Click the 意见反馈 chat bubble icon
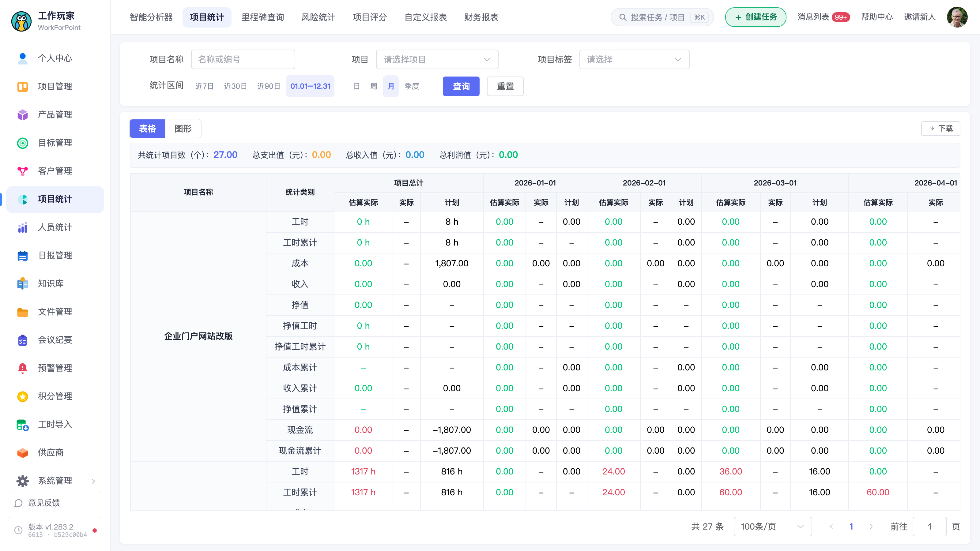Viewport: 980px width, 551px height. click(18, 503)
